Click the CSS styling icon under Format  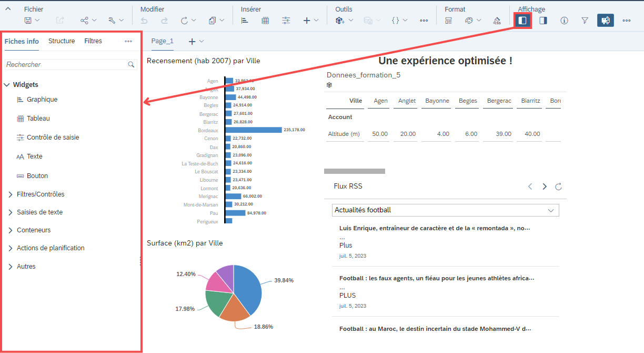[x=497, y=19]
